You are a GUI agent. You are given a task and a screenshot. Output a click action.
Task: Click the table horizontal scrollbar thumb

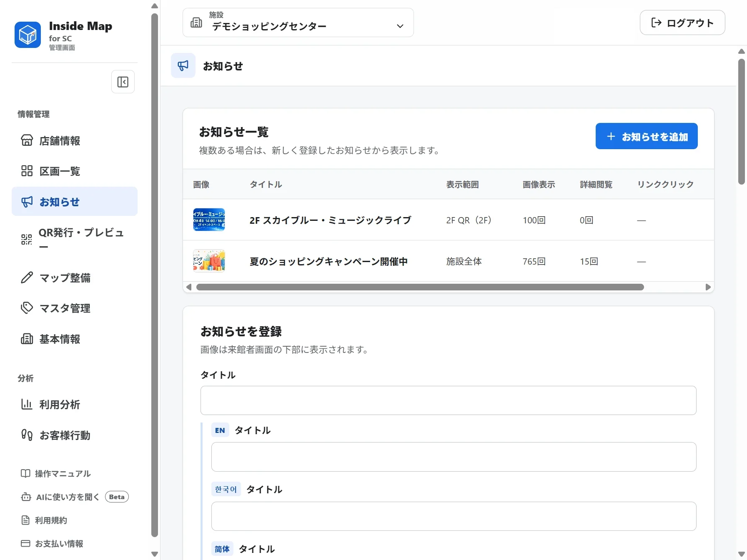(x=420, y=287)
